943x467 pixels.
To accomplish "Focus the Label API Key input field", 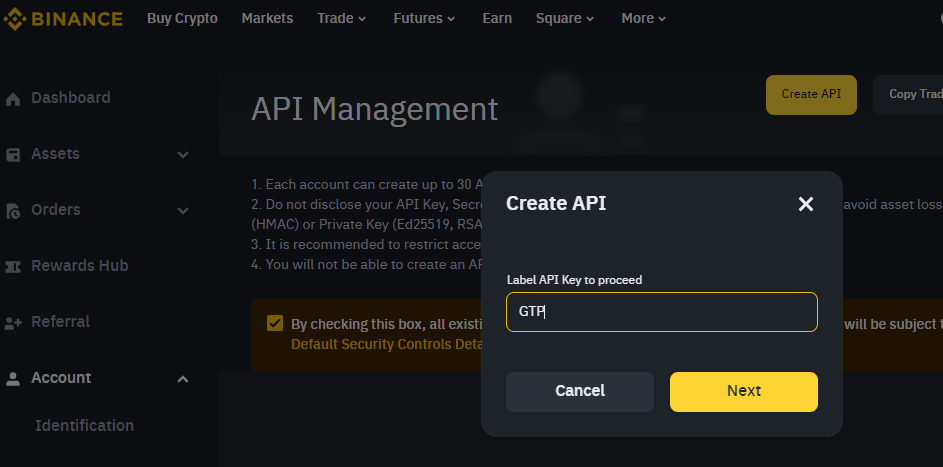I will point(662,312).
